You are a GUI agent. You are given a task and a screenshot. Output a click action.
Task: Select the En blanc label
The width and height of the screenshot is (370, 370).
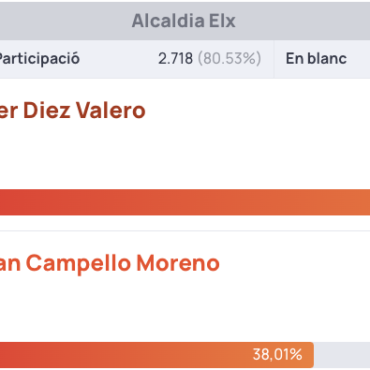coord(316,59)
